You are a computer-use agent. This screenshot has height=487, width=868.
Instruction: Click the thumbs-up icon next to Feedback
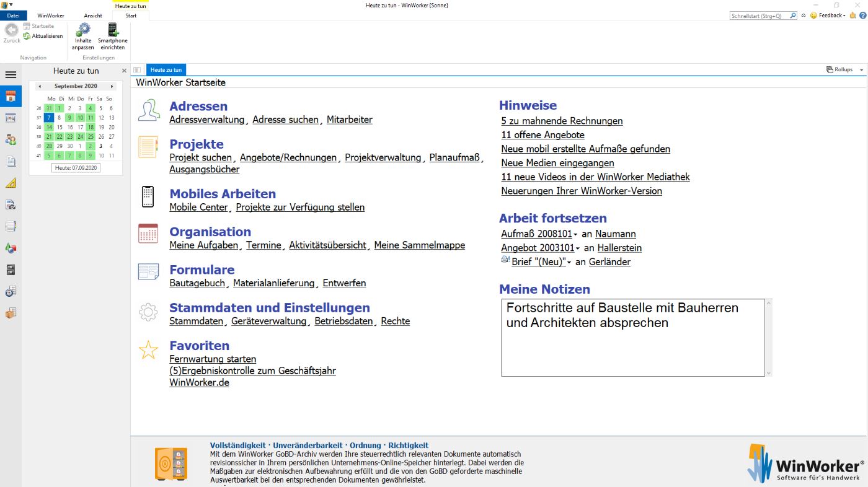coord(852,15)
